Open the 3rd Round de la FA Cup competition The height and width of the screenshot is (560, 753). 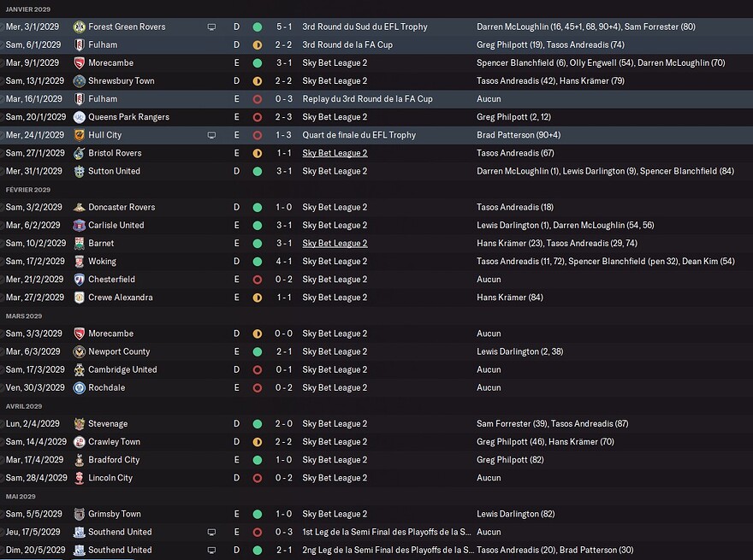click(347, 45)
